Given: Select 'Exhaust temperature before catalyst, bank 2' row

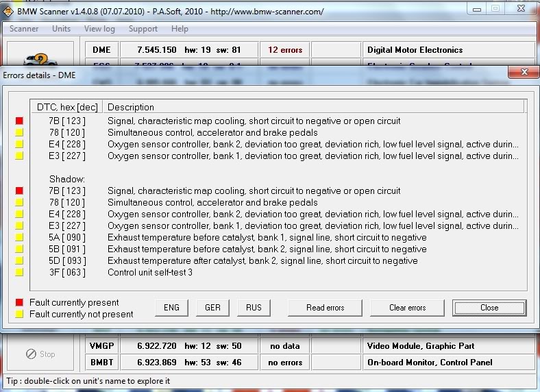Looking at the screenshot, I should [267, 249].
